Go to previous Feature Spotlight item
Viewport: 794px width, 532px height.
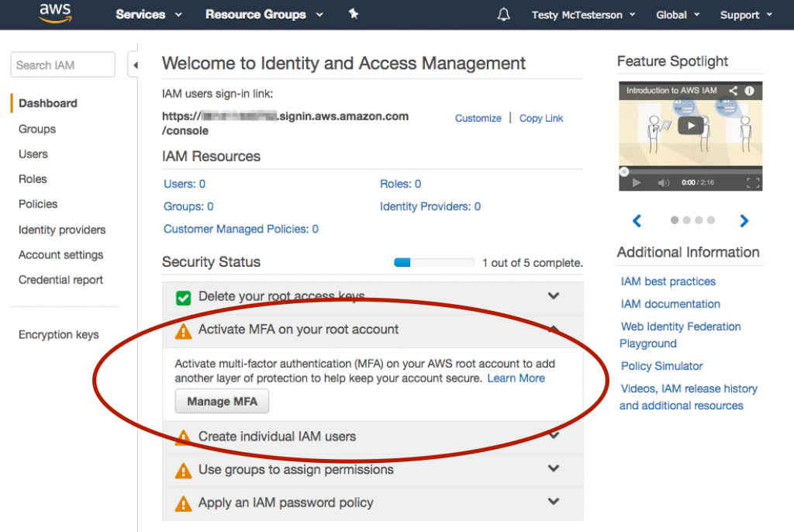point(637,220)
